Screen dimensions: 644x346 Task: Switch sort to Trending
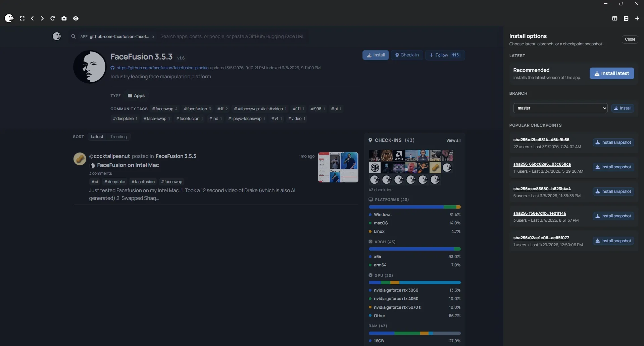coord(118,137)
